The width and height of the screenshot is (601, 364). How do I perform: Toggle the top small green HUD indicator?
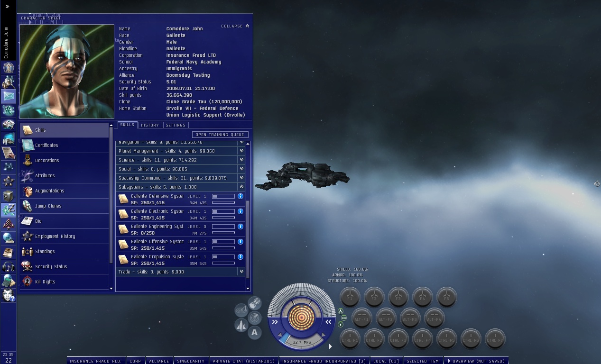tap(341, 311)
